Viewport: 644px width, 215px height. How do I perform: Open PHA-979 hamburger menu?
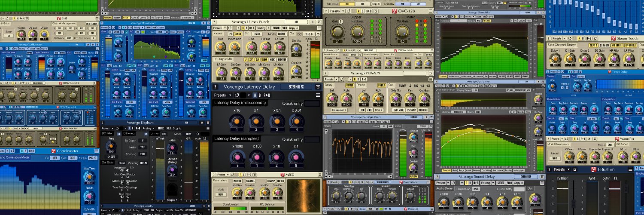[431, 80]
